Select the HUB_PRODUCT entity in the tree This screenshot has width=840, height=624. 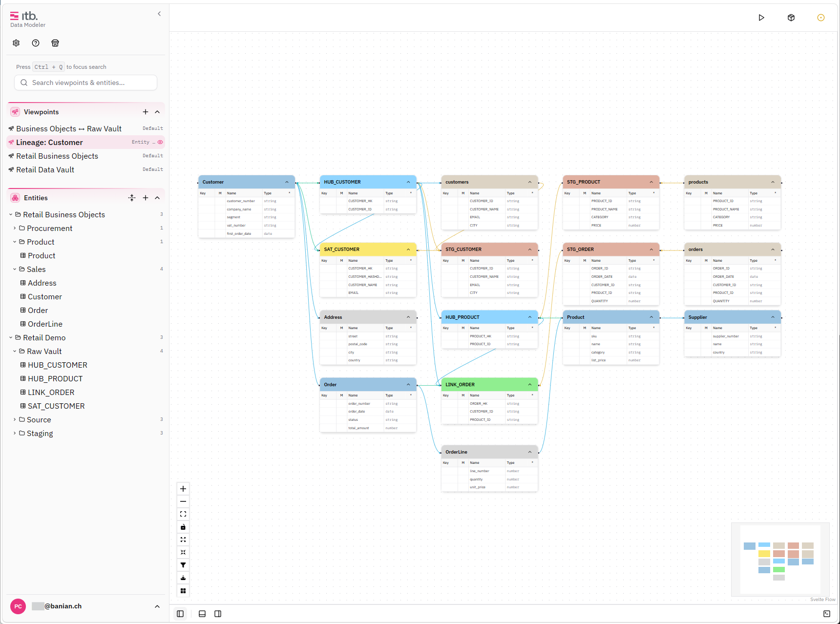pyautogui.click(x=55, y=378)
